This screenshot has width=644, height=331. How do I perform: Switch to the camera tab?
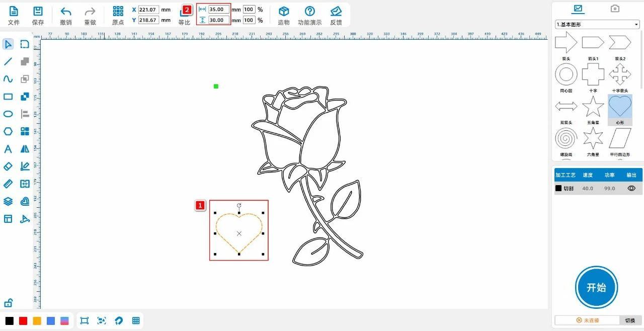point(614,9)
